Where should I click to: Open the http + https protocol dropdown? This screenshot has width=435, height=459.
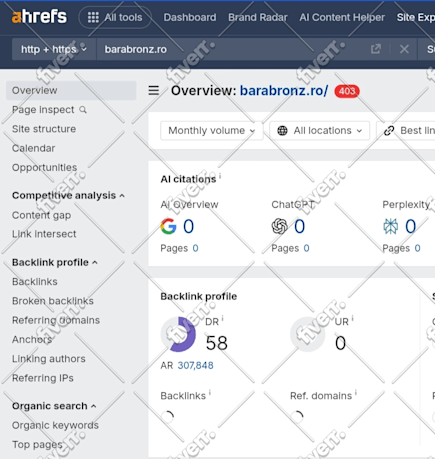[54, 49]
